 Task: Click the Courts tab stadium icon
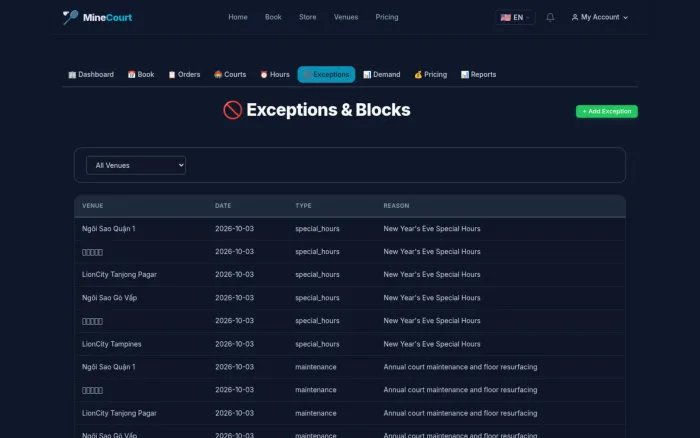click(218, 75)
